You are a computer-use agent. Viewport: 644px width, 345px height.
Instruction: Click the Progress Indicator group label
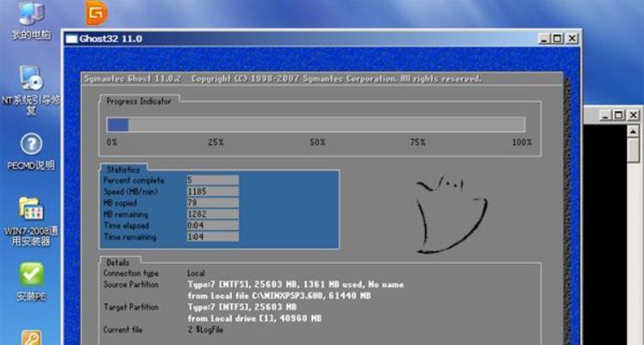click(x=139, y=101)
